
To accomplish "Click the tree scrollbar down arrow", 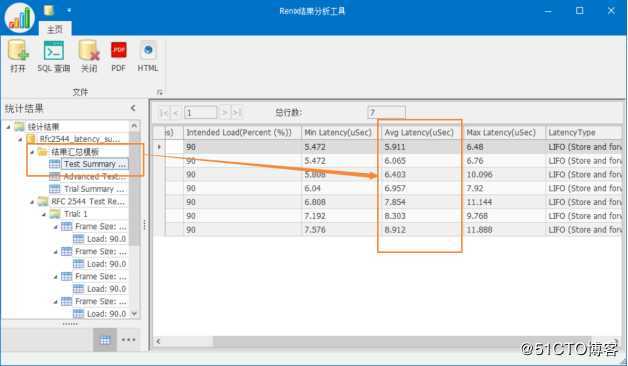I will [134, 314].
